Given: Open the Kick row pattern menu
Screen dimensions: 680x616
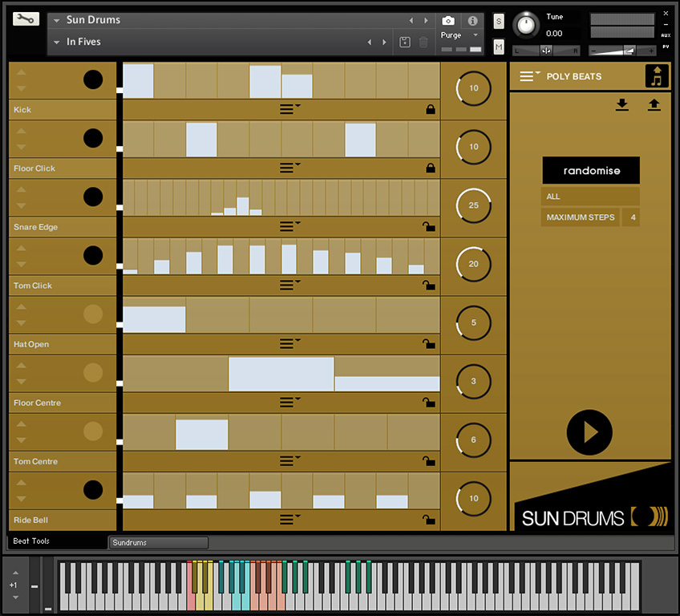Looking at the screenshot, I should (x=289, y=109).
